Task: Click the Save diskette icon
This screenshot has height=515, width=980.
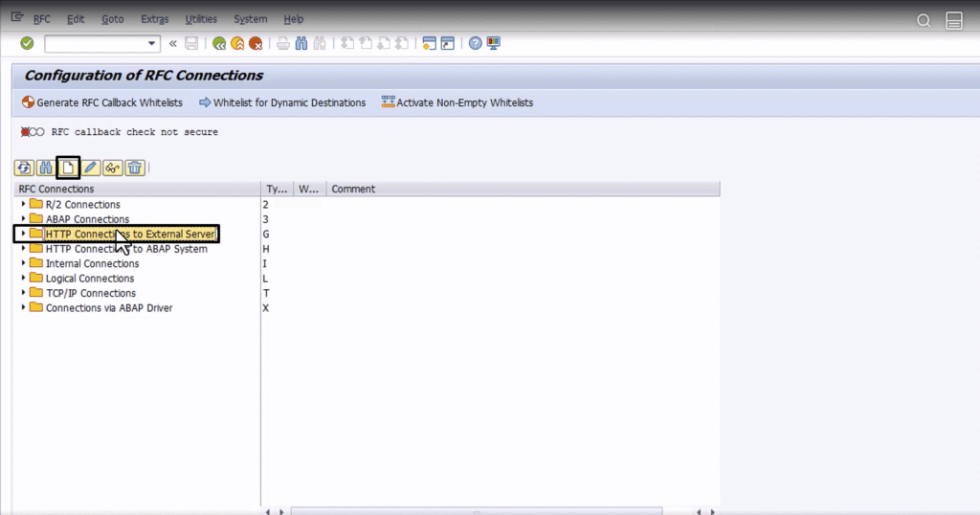Action: click(x=191, y=43)
